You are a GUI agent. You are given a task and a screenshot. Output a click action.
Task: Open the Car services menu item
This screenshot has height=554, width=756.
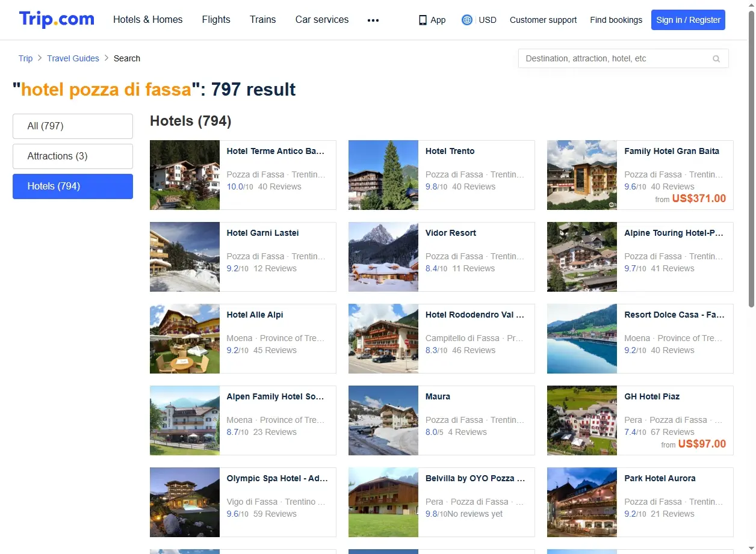pos(322,20)
